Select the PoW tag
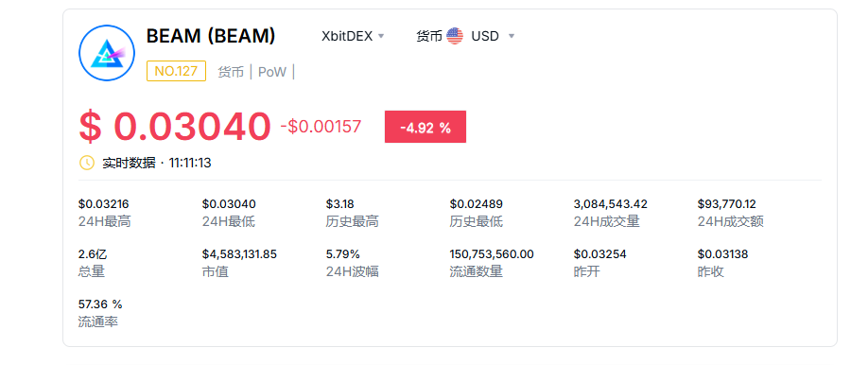The image size is (868, 365). tap(271, 72)
